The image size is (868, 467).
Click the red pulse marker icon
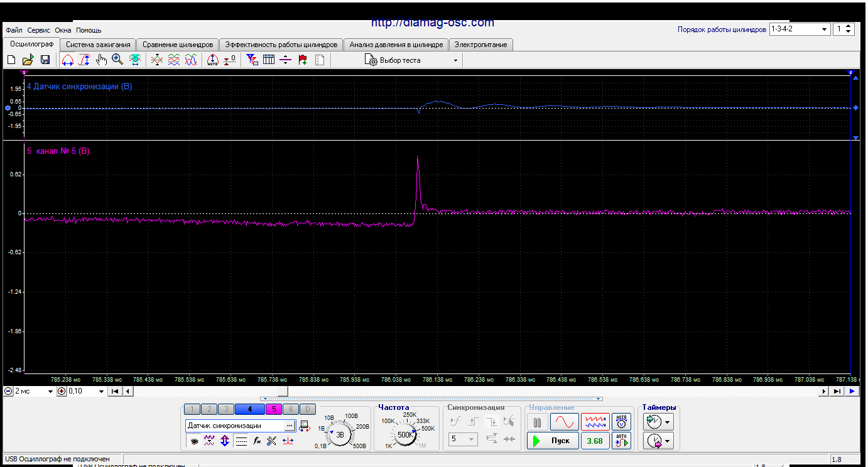click(288, 441)
